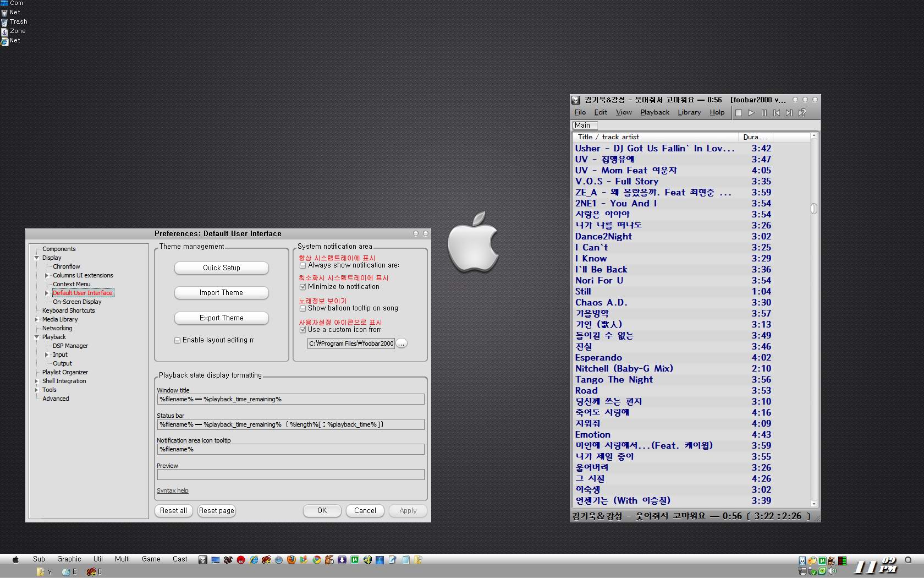Image resolution: width=924 pixels, height=578 pixels.
Task: Expand Columns UI extensions tree node
Action: [47, 275]
